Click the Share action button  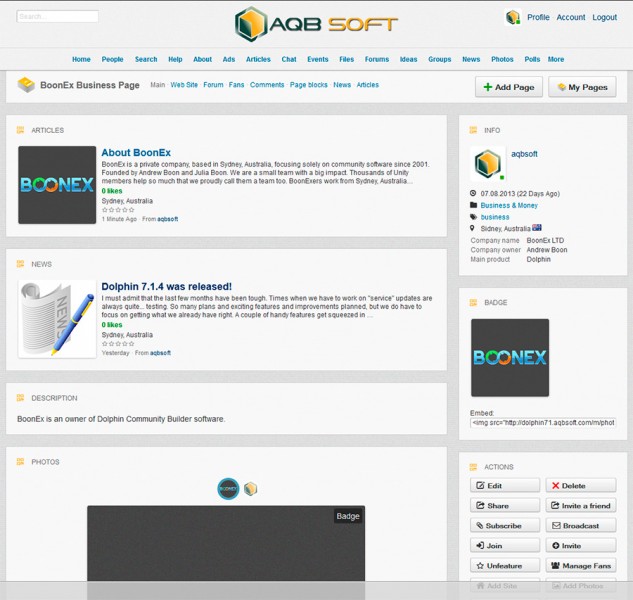tap(505, 506)
